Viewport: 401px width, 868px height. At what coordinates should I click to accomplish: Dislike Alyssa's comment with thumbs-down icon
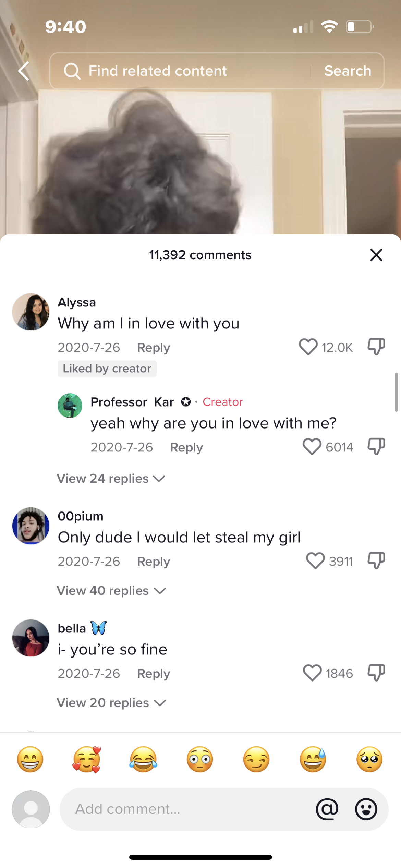pyautogui.click(x=376, y=347)
